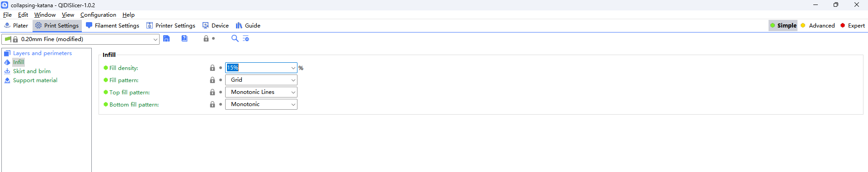The width and height of the screenshot is (868, 172).
Task: Open the 0.20mm Fine preset dropdown
Action: pos(80,39)
